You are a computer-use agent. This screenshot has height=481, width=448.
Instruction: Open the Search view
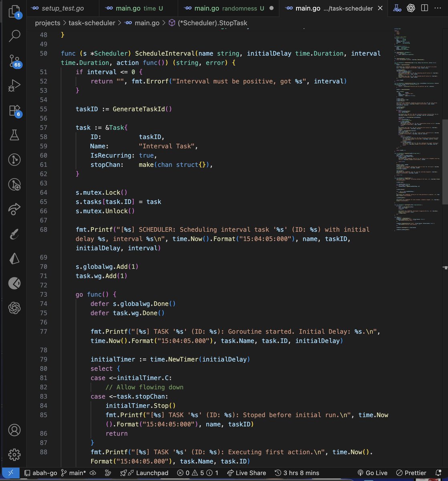click(14, 36)
